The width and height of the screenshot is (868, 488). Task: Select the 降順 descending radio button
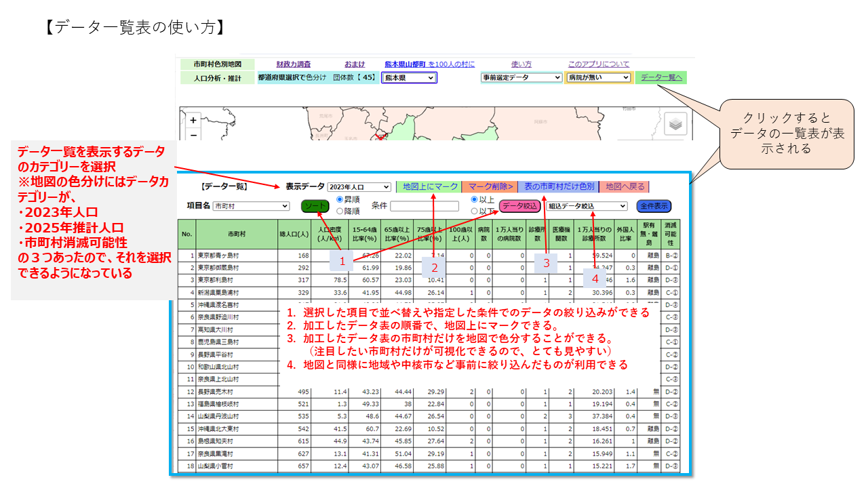(x=340, y=211)
